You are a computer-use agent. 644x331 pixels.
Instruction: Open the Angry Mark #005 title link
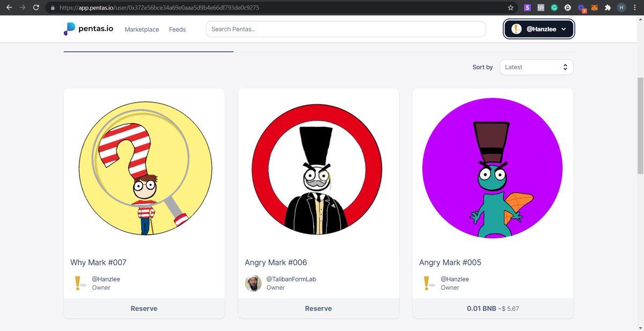(450, 263)
